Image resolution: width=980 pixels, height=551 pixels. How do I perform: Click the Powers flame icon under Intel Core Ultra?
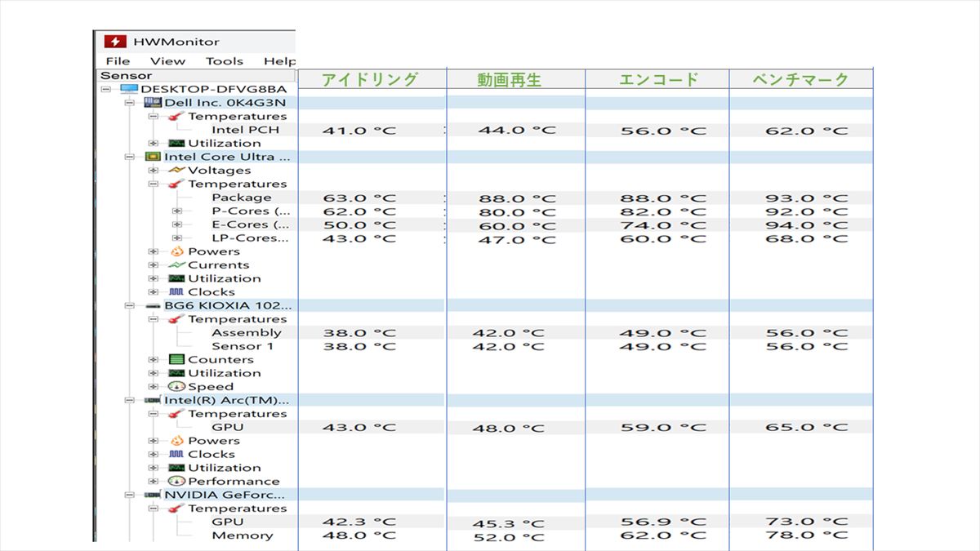(x=176, y=251)
